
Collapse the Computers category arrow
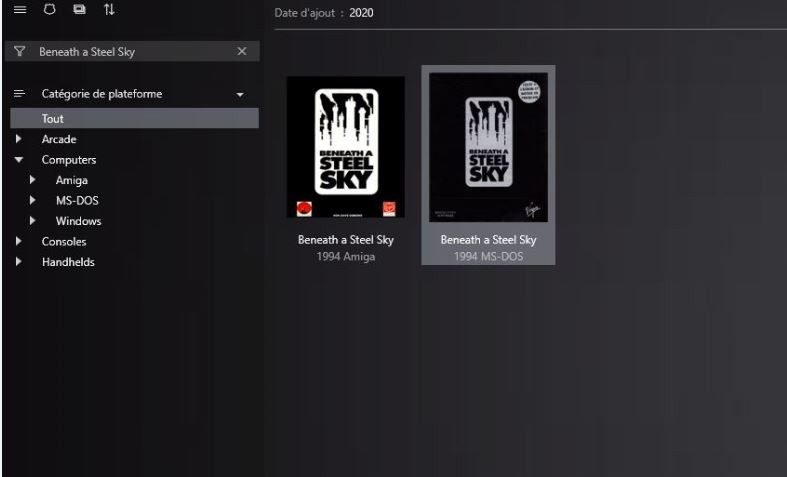19,160
